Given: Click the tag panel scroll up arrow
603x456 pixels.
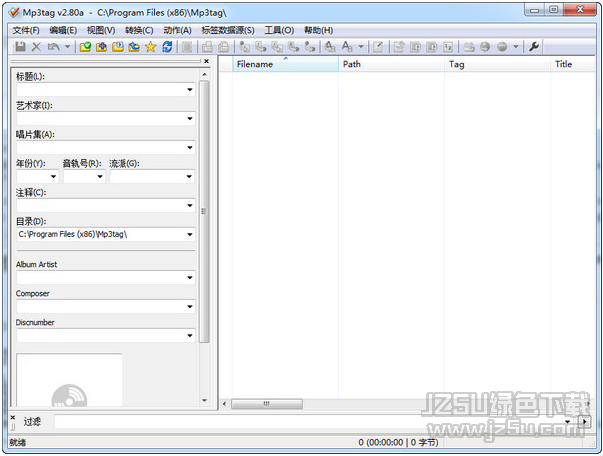Looking at the screenshot, I should pos(204,75).
